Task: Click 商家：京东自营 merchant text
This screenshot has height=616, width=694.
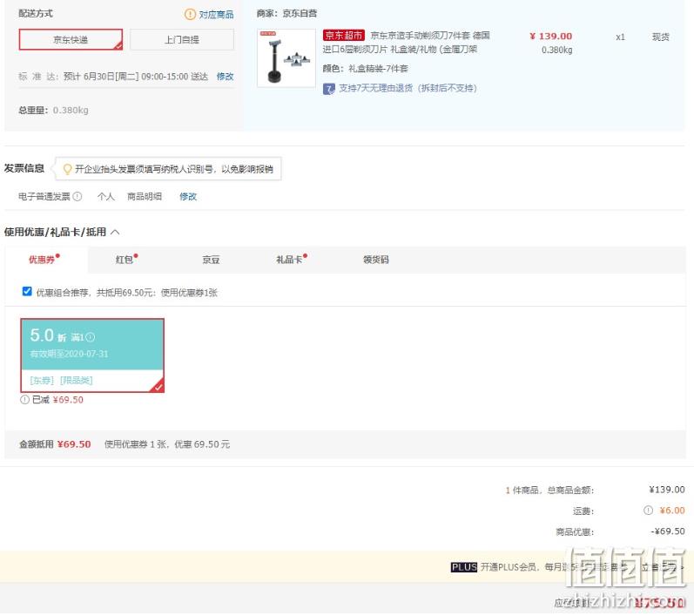Action: (x=286, y=13)
